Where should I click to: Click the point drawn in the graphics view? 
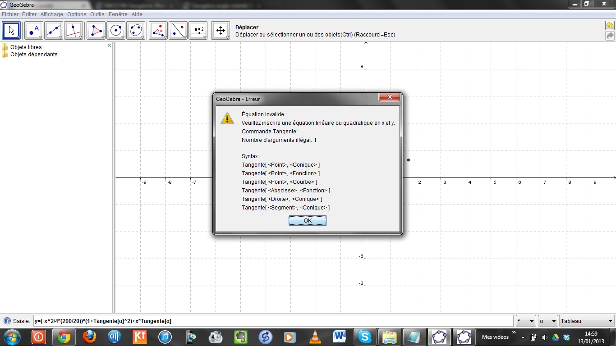coord(409,160)
